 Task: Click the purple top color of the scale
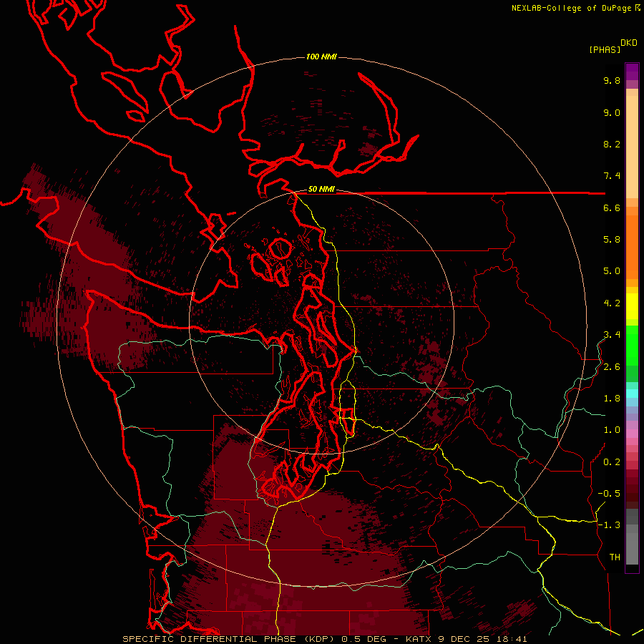pos(632,72)
